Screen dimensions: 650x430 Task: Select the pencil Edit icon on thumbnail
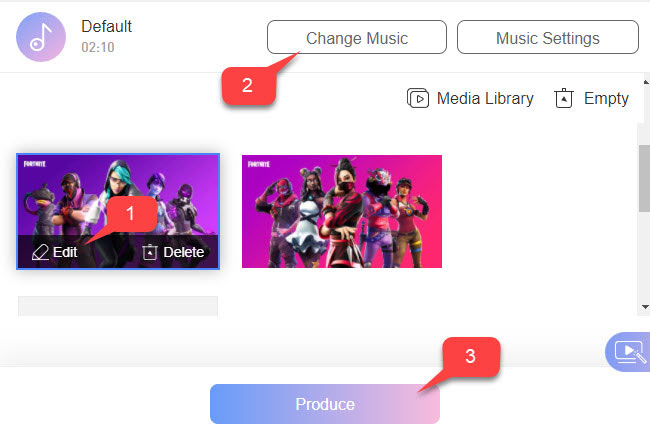click(40, 252)
